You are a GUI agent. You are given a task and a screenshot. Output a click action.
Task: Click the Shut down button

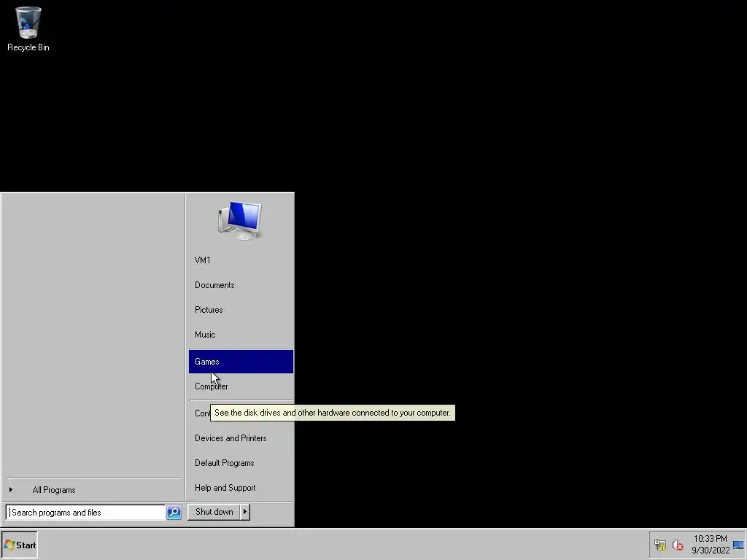[214, 512]
